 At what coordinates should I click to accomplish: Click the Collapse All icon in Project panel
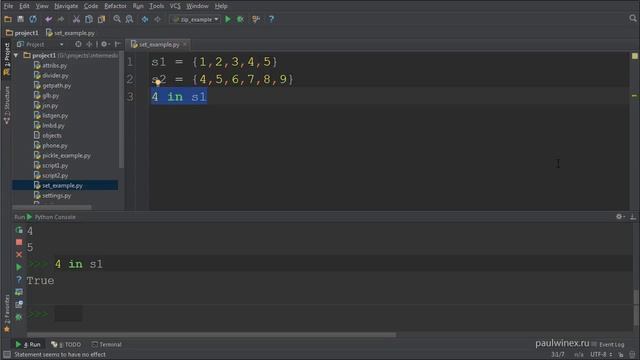89,44
